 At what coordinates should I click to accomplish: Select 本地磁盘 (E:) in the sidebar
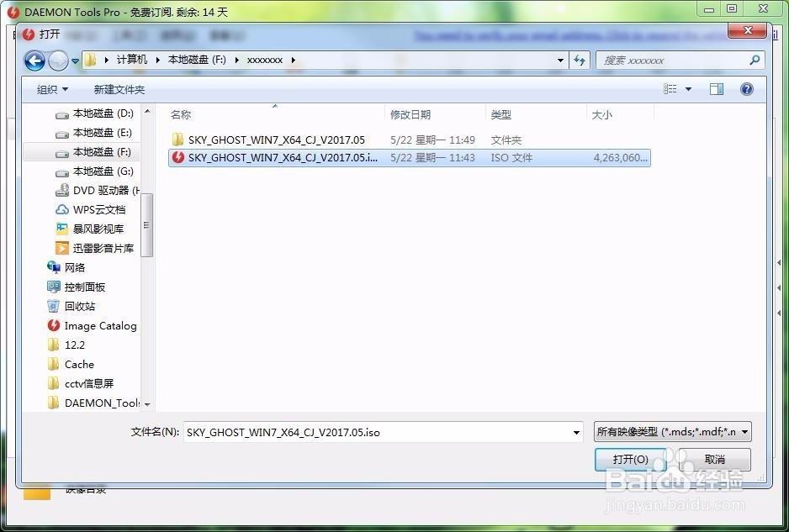(x=94, y=133)
